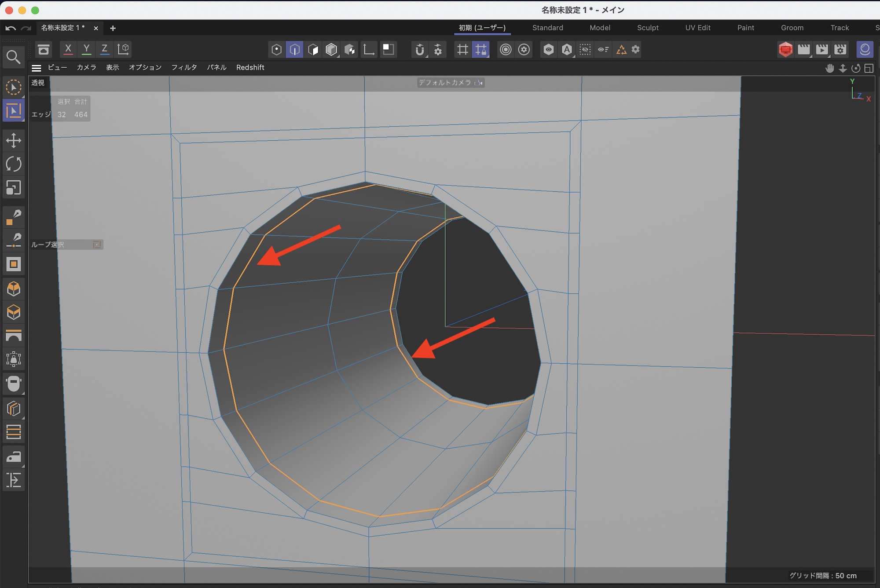Click the search magnifier icon

click(13, 57)
